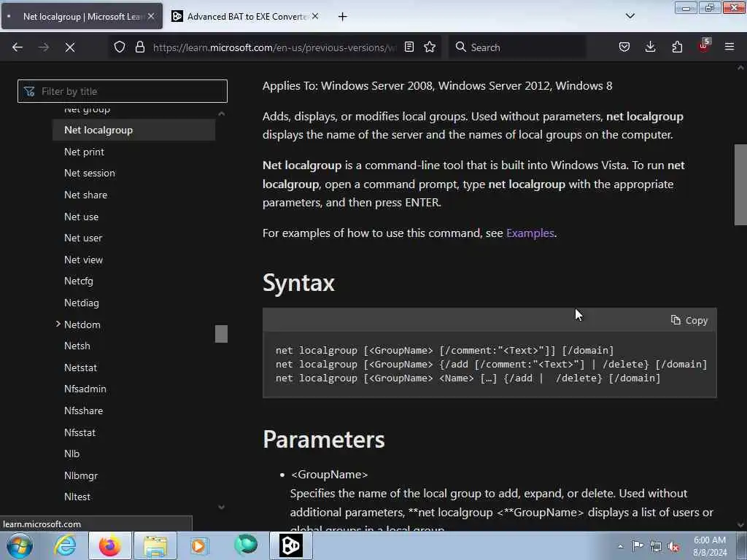Show hidden tray icons arrow
The image size is (747, 560).
620,546
